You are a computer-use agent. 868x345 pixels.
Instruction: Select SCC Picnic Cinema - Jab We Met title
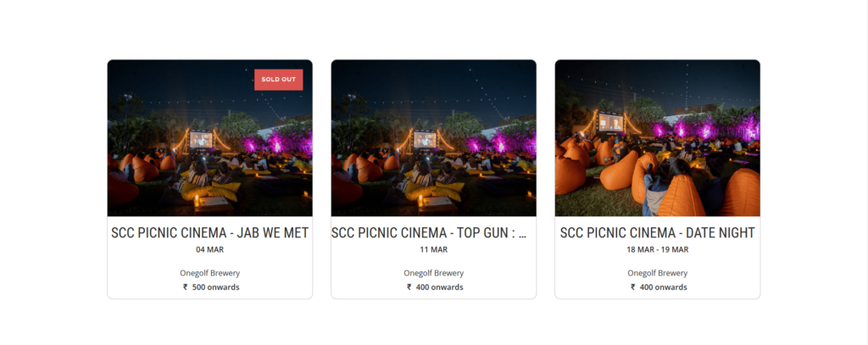209,233
